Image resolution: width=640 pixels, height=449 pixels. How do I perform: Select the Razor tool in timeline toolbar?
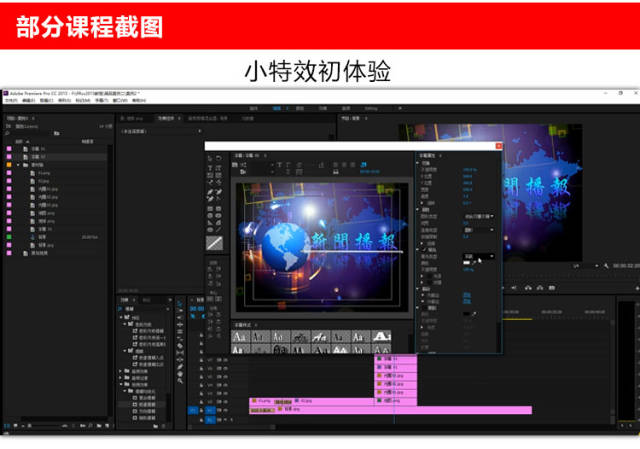tap(180, 345)
